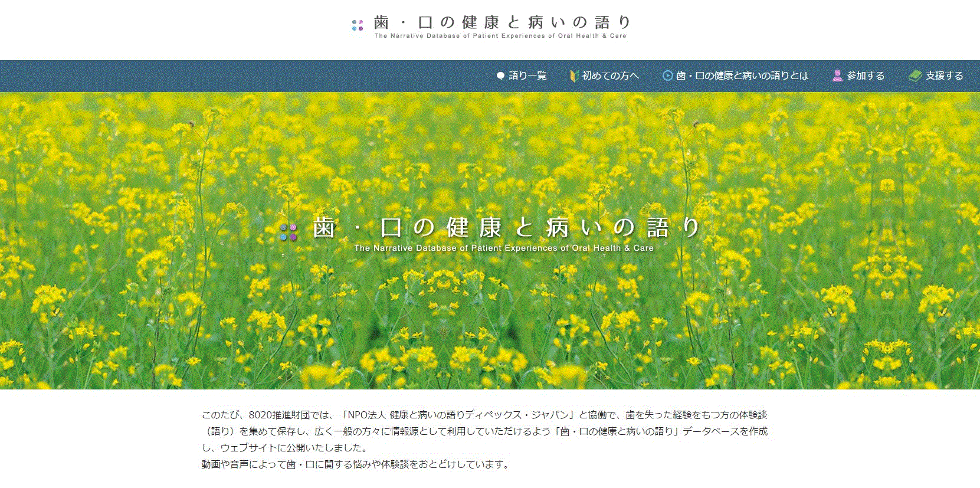Screen dimensions: 980x488
Task: Click the play circle icon beside 歯・口の健康と病いの語りとは
Action: (667, 76)
